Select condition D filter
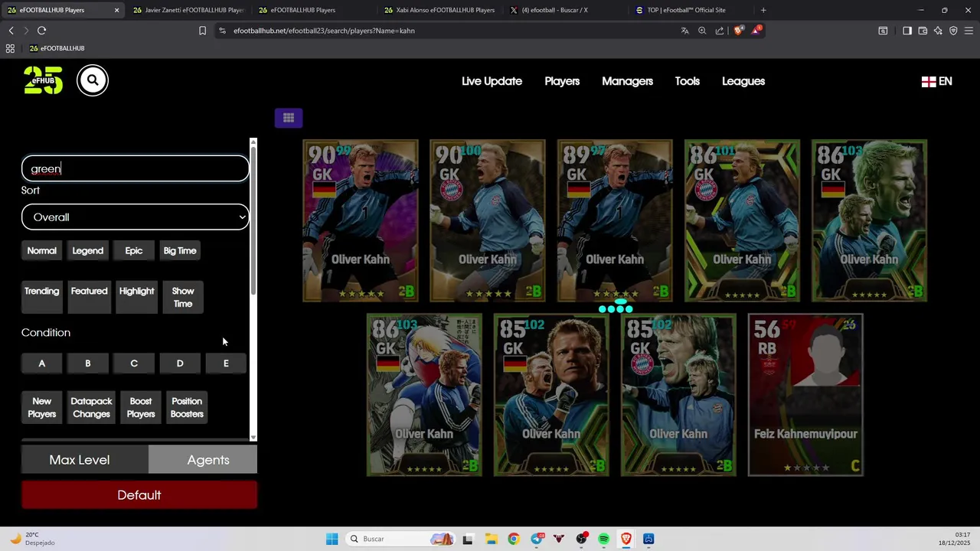This screenshot has height=551, width=980. (x=180, y=364)
